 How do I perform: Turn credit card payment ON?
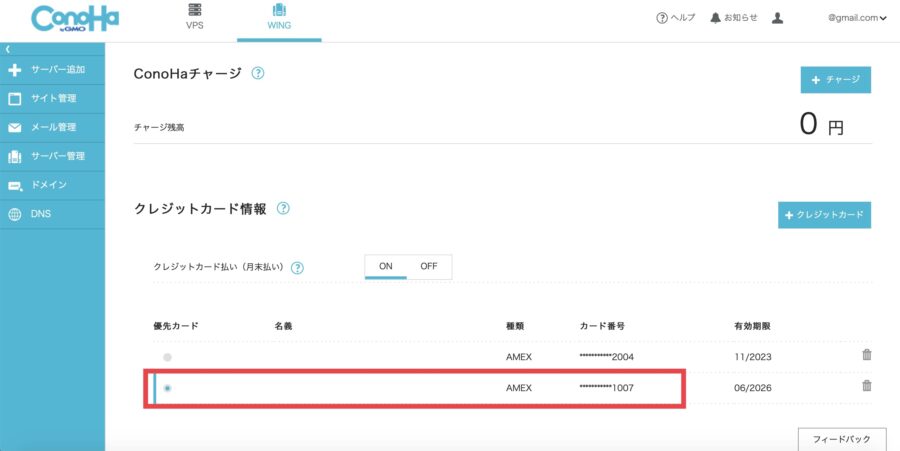click(386, 267)
